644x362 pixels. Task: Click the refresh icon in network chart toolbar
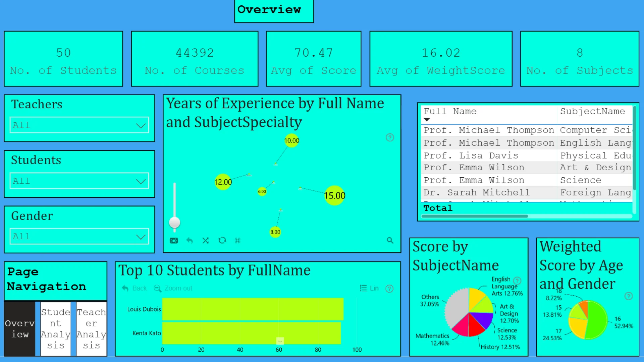222,240
